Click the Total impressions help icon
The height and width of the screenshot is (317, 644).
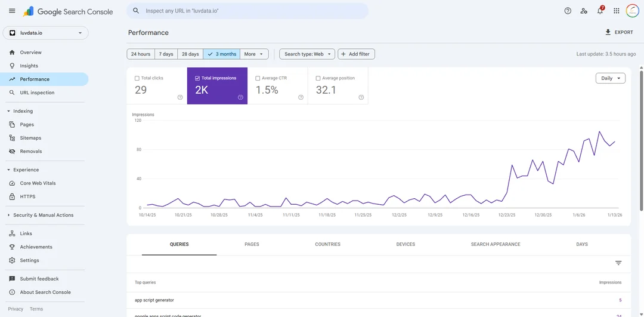pyautogui.click(x=240, y=97)
